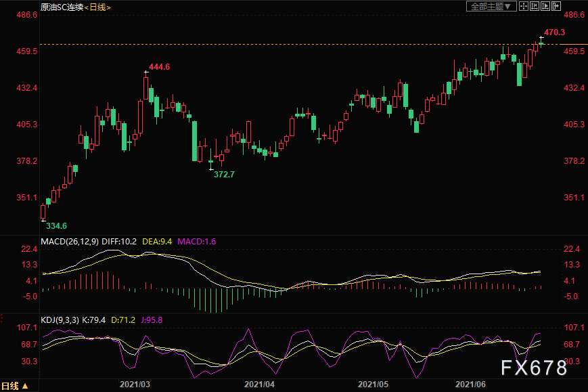This screenshot has height=392, width=588.
Task: Select the <日线> period label in title
Action: coord(97,7)
